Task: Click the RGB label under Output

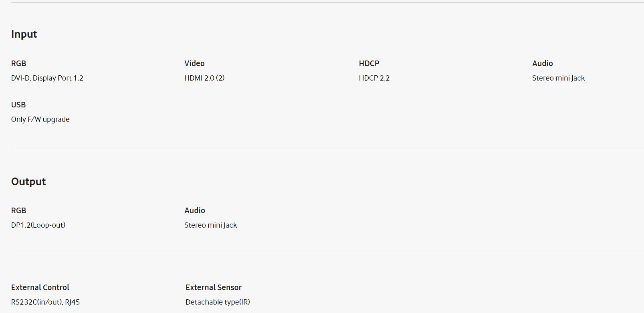Action: click(x=18, y=210)
